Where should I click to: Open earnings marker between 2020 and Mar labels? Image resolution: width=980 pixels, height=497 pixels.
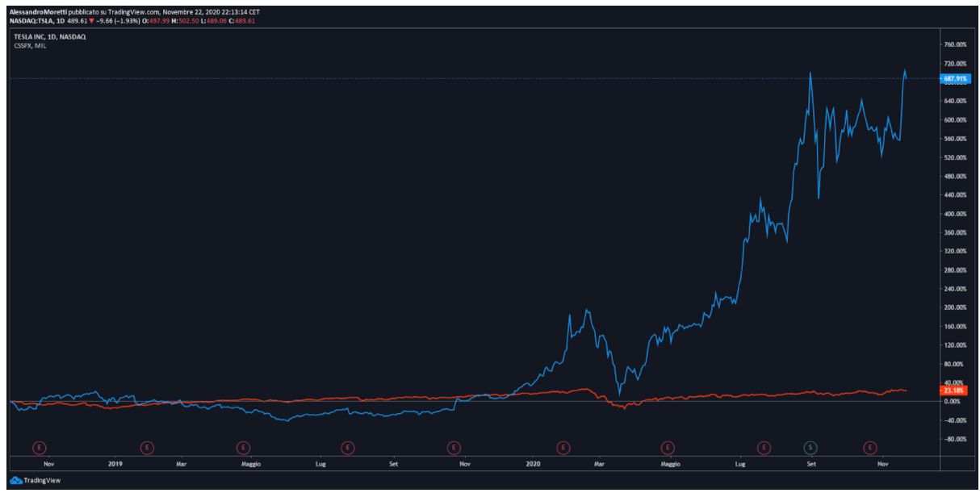[x=563, y=447]
